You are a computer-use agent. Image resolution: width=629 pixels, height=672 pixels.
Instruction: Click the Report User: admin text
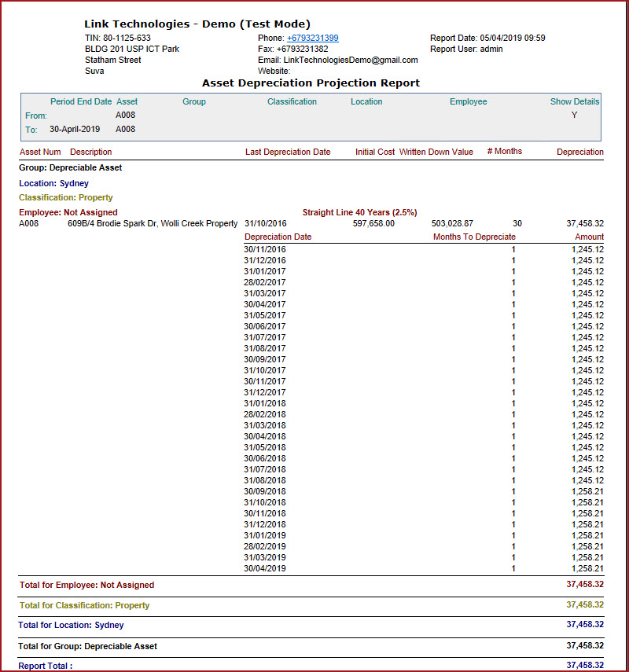[x=466, y=49]
